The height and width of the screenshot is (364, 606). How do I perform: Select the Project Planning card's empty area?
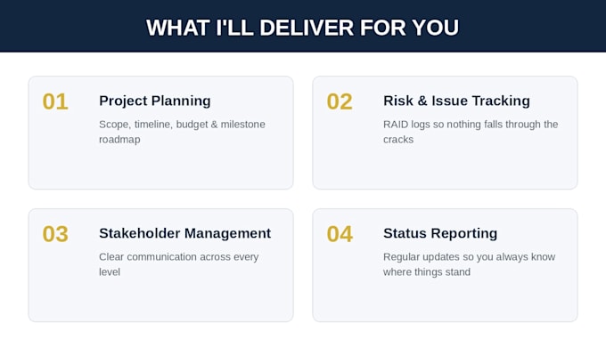(x=160, y=168)
